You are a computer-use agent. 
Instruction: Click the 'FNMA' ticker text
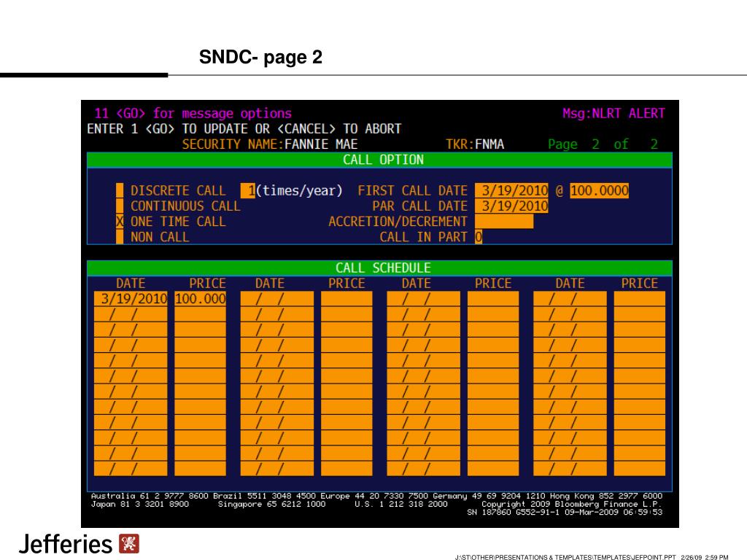(489, 144)
